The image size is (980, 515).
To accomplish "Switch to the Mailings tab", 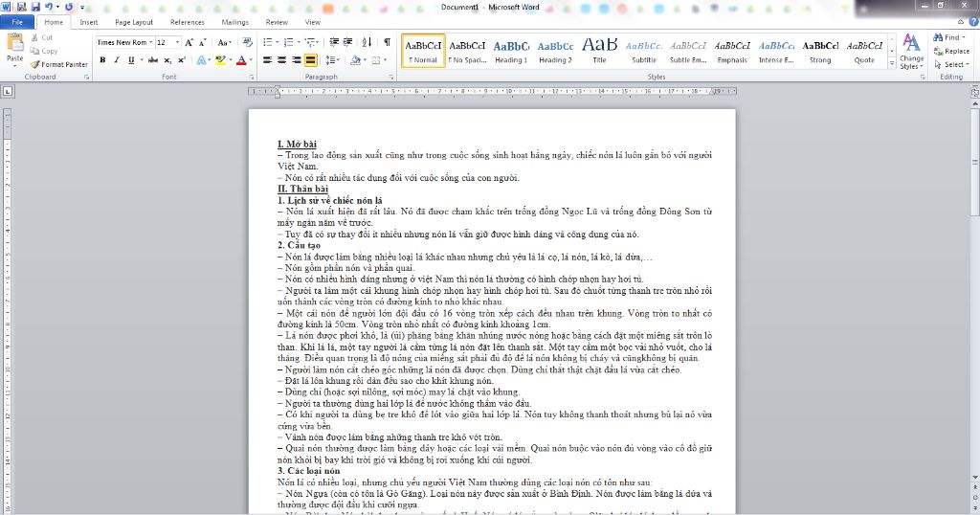I will click(x=235, y=22).
